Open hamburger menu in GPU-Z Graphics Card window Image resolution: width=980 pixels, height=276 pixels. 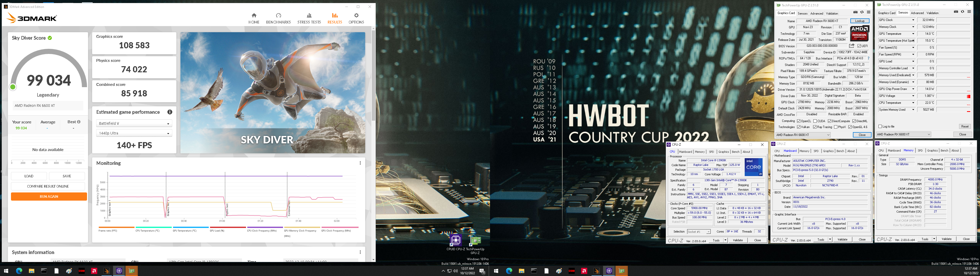point(868,12)
